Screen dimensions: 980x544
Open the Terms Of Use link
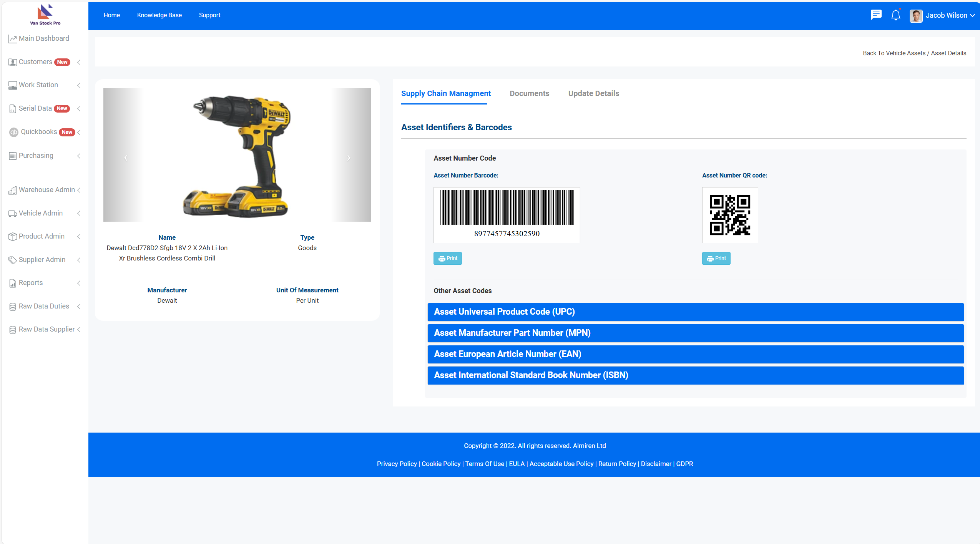click(485, 464)
